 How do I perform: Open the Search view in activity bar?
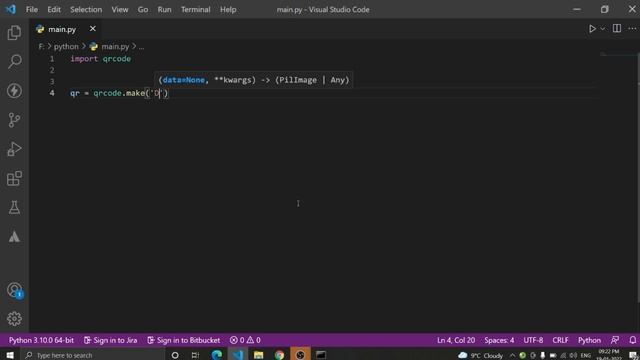(14, 62)
